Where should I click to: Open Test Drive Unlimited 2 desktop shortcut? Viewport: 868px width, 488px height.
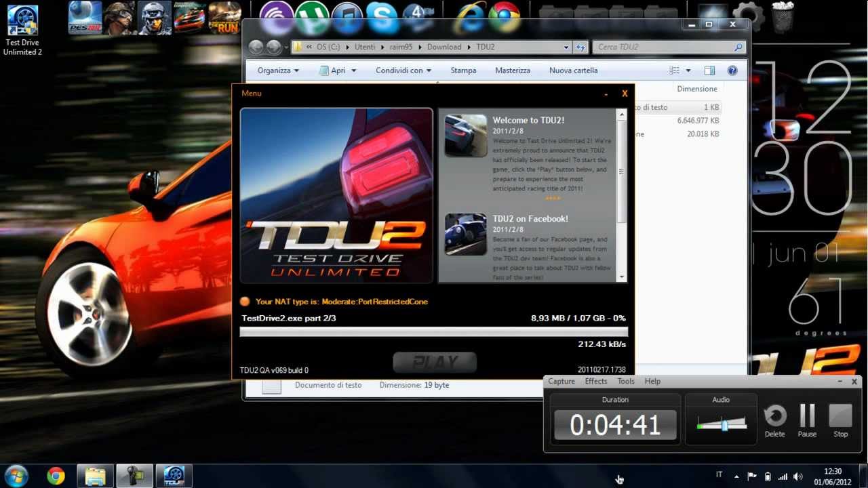point(22,30)
